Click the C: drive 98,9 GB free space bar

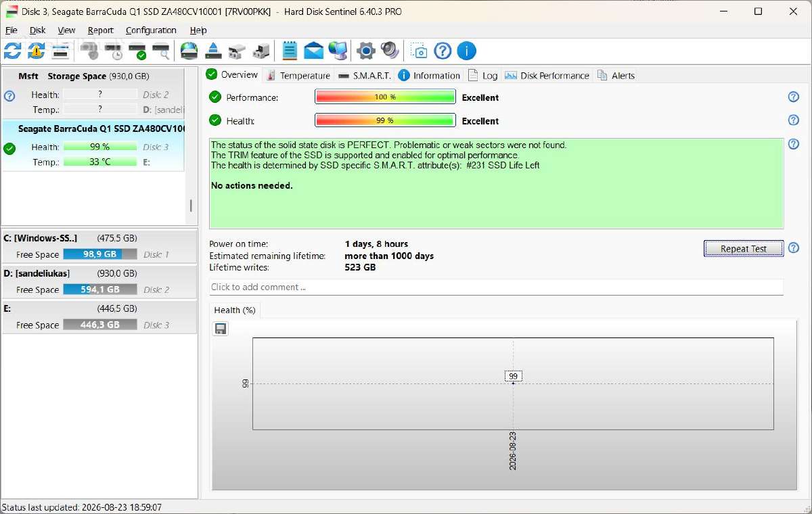click(100, 254)
